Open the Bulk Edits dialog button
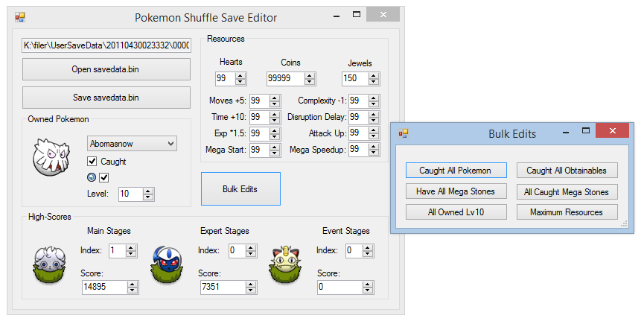The image size is (644, 324). tap(240, 189)
